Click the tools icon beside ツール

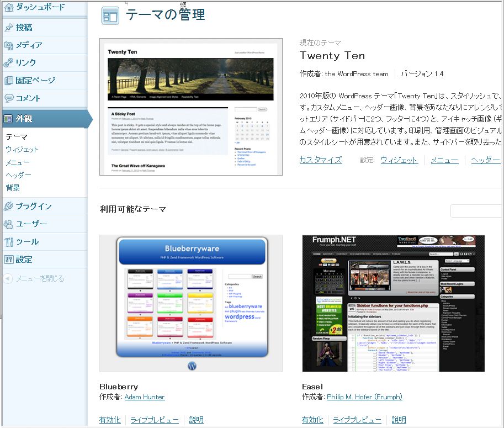pyautogui.click(x=8, y=242)
